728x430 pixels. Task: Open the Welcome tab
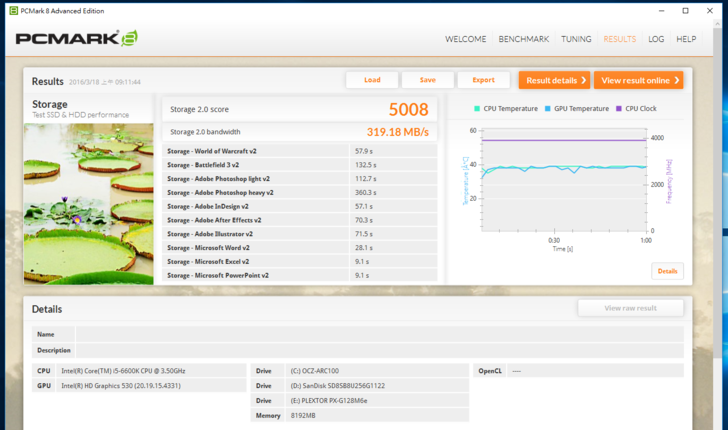point(465,40)
